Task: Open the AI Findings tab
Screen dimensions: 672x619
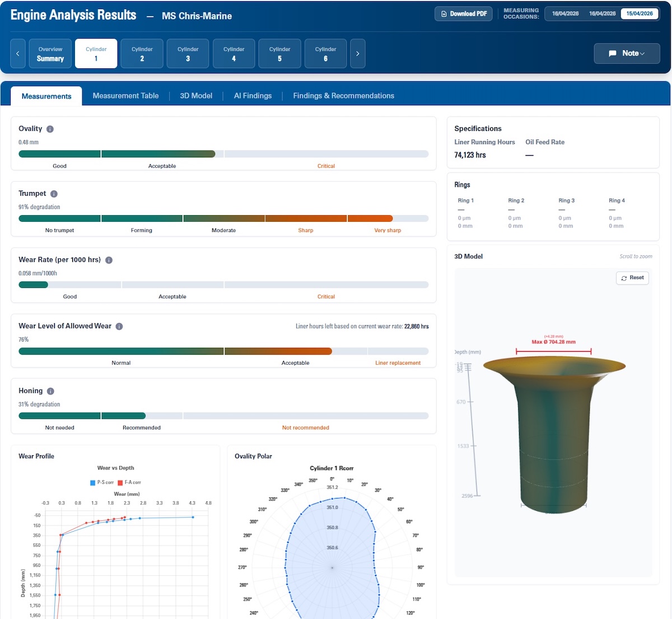Action: point(253,96)
